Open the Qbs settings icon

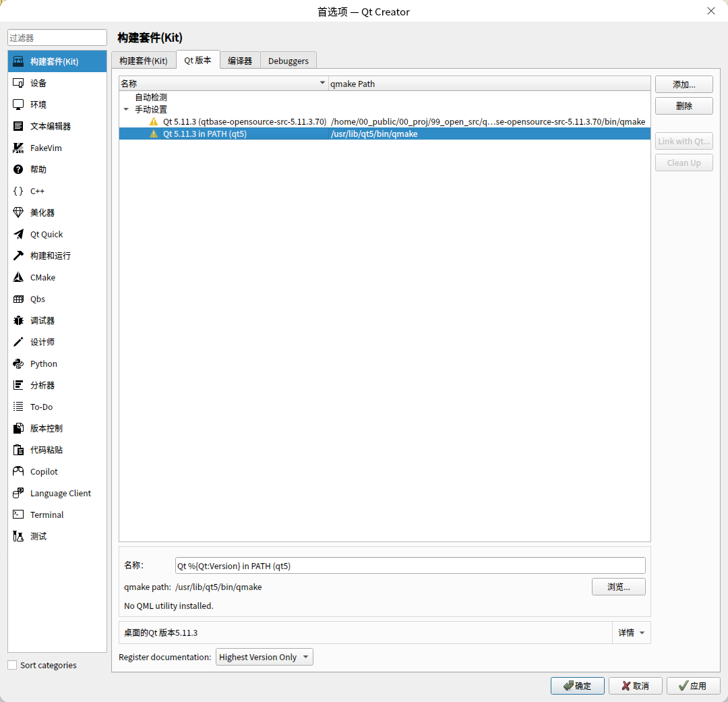18,299
